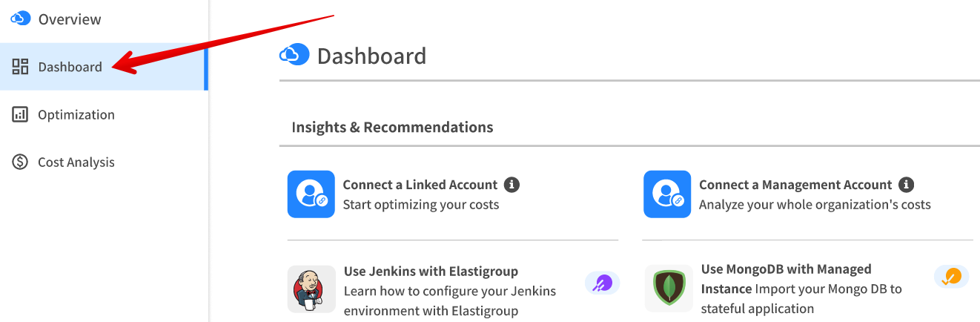980x322 pixels.
Task: Open Cost Analysis from the sidebar
Action: tap(76, 162)
